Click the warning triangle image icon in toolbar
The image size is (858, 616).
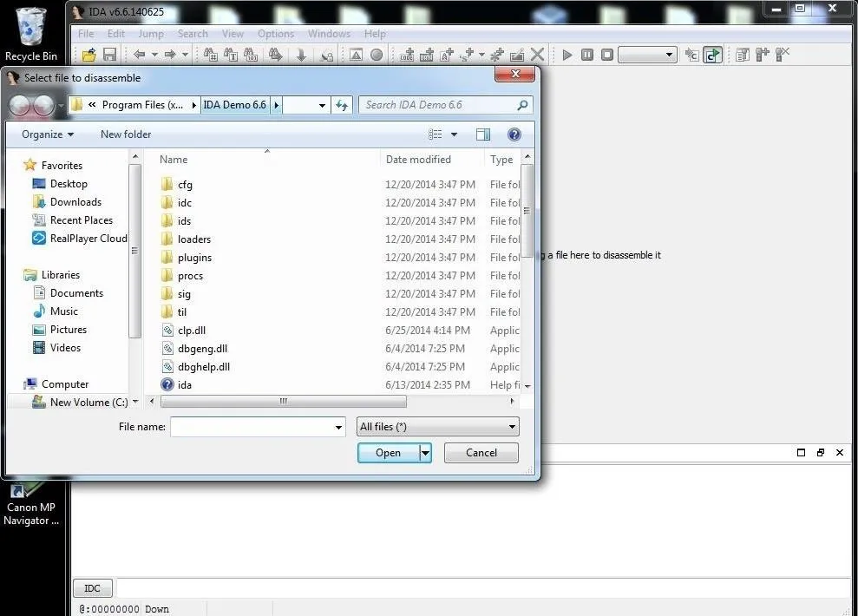[357, 55]
